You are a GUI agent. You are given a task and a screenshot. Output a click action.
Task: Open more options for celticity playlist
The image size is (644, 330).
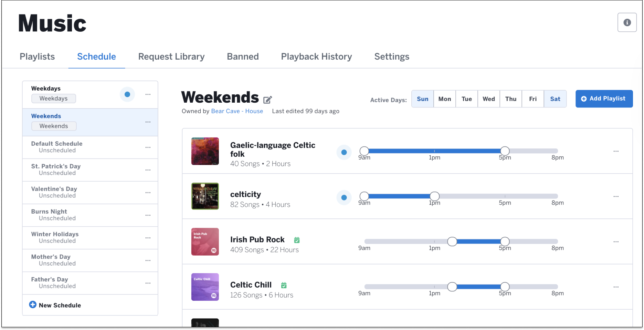tap(616, 196)
